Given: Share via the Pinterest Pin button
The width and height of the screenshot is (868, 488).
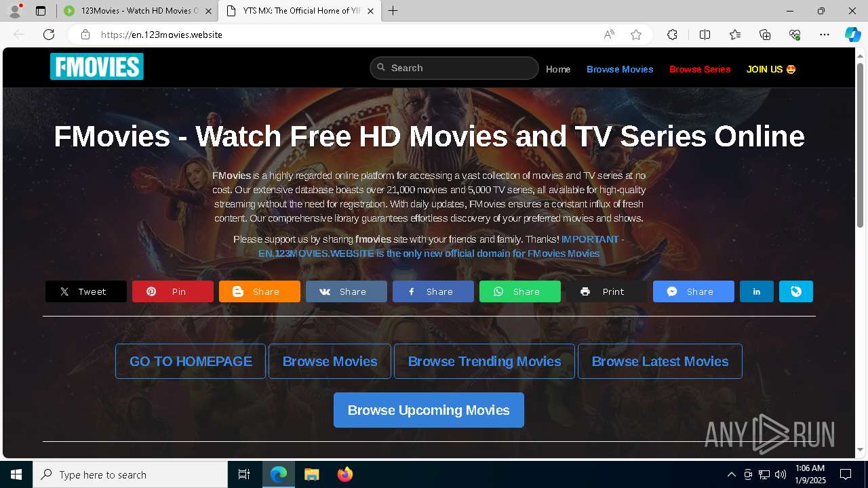Looking at the screenshot, I should coord(173,291).
